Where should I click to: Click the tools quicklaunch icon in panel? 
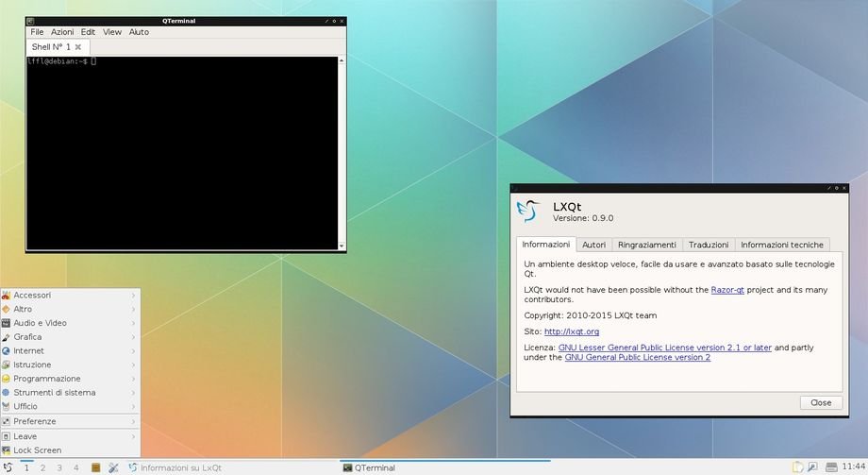tap(113, 467)
